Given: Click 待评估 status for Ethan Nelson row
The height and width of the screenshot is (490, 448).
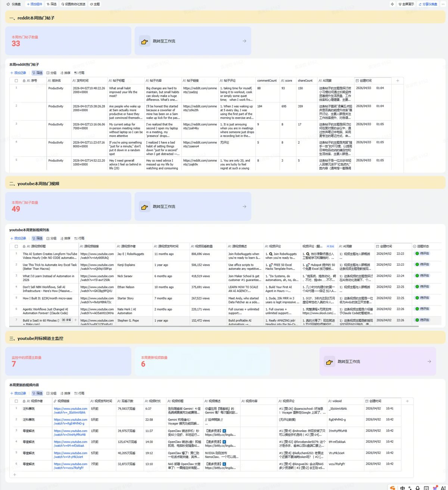Looking at the screenshot, I should point(423,287).
